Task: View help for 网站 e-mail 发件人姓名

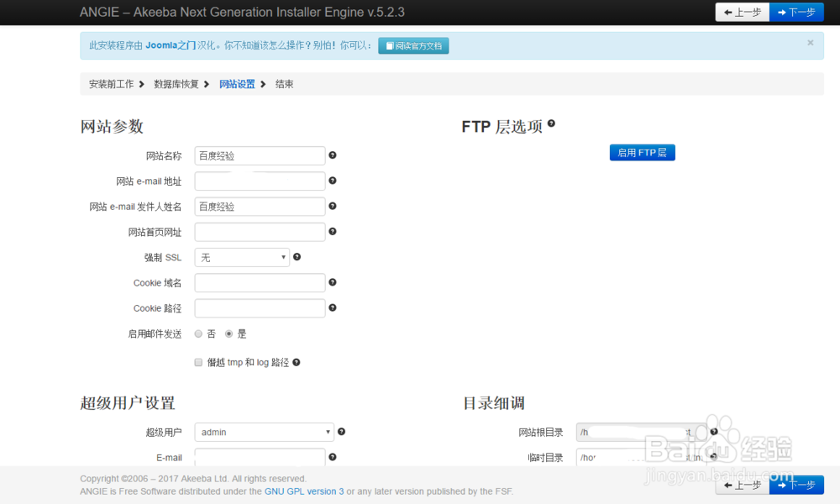Action: click(332, 206)
